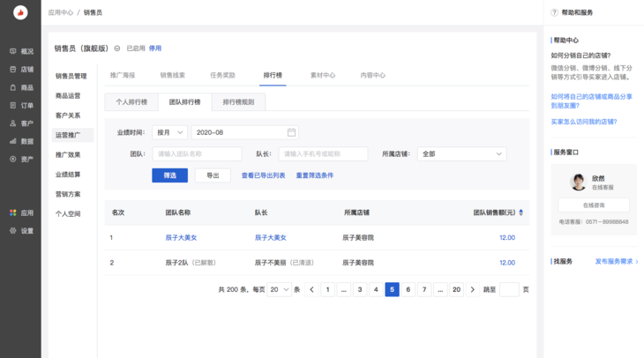Open the 所属店铺 dropdown showing 全部
This screenshot has width=644, height=358.
(x=461, y=153)
